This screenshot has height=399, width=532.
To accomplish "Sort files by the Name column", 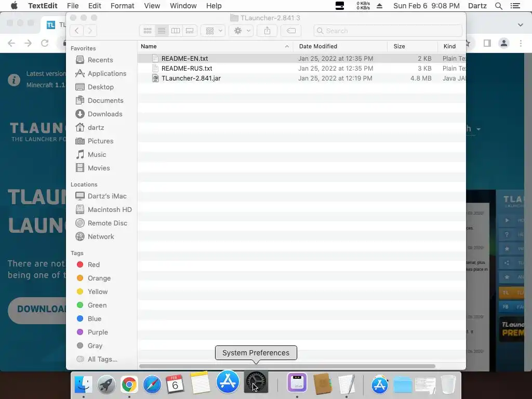I will (215, 46).
